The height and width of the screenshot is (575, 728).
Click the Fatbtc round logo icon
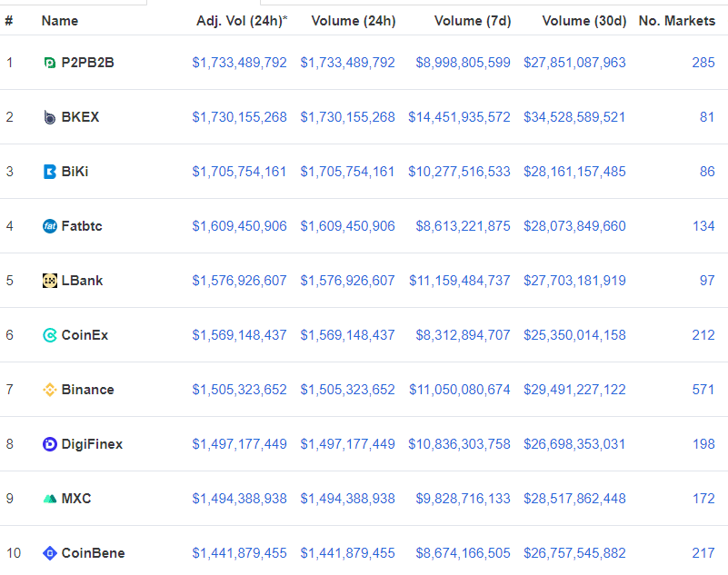click(50, 226)
